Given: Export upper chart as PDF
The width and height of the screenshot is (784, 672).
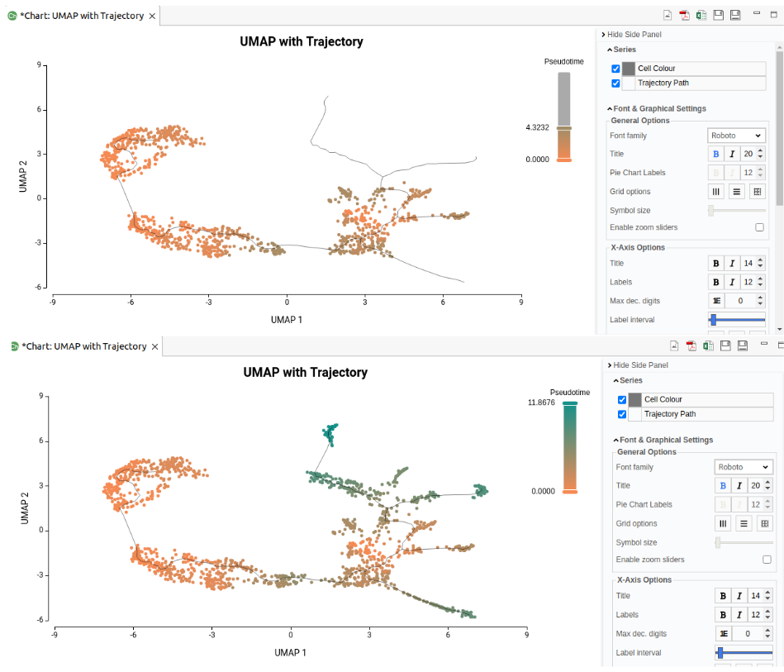Looking at the screenshot, I should click(684, 15).
